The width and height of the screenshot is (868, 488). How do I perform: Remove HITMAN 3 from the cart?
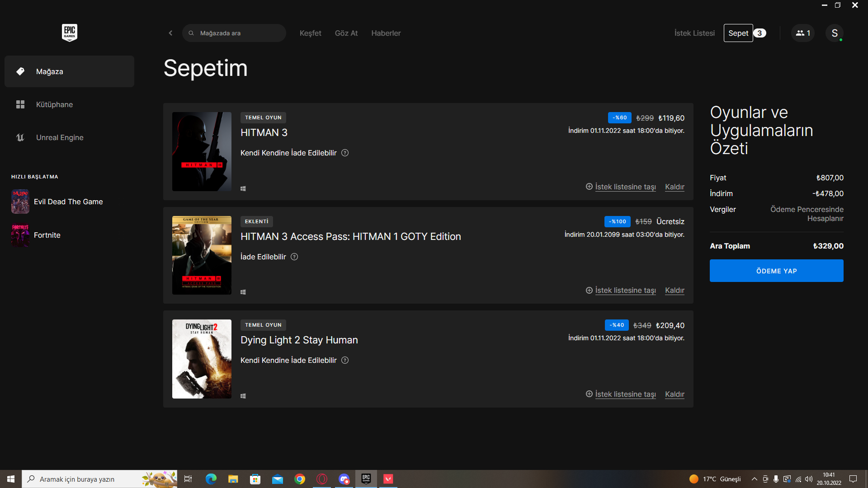point(675,187)
